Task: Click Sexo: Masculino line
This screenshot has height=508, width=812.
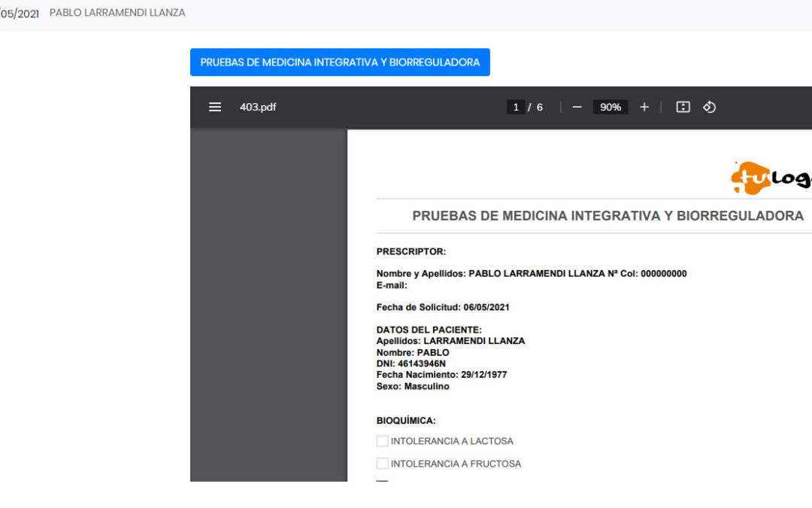Action: 413,387
